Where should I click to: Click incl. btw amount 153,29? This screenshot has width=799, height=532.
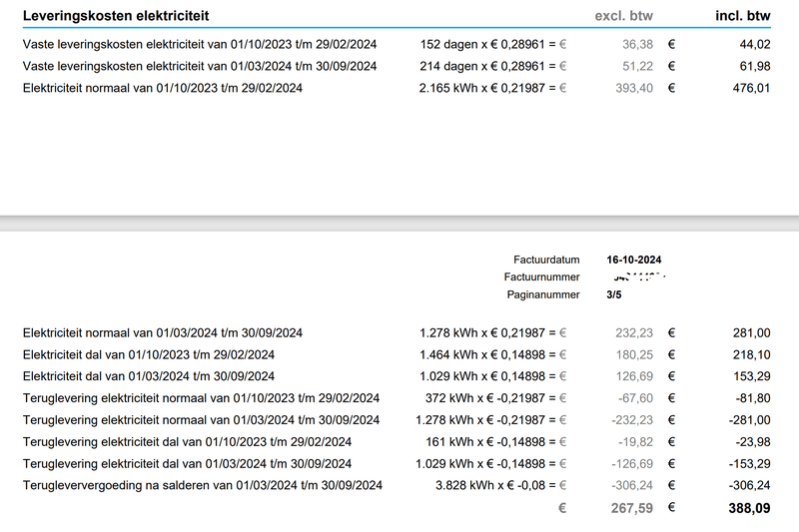[x=752, y=376]
